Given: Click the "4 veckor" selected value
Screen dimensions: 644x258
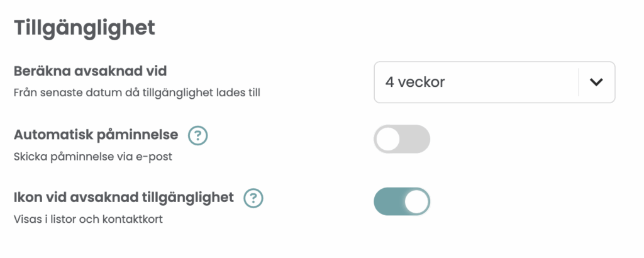Looking at the screenshot, I should click(415, 82).
